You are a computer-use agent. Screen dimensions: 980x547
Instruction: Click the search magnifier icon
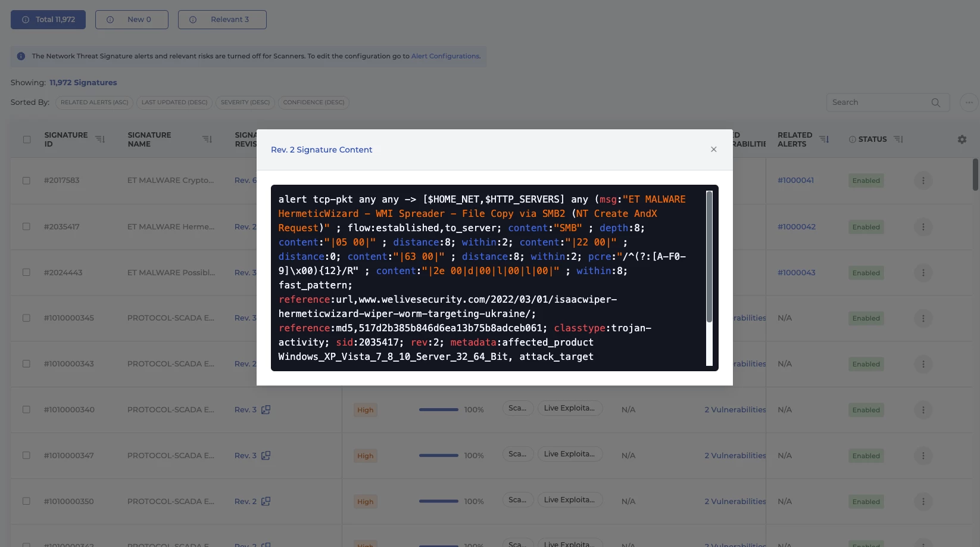click(x=935, y=102)
